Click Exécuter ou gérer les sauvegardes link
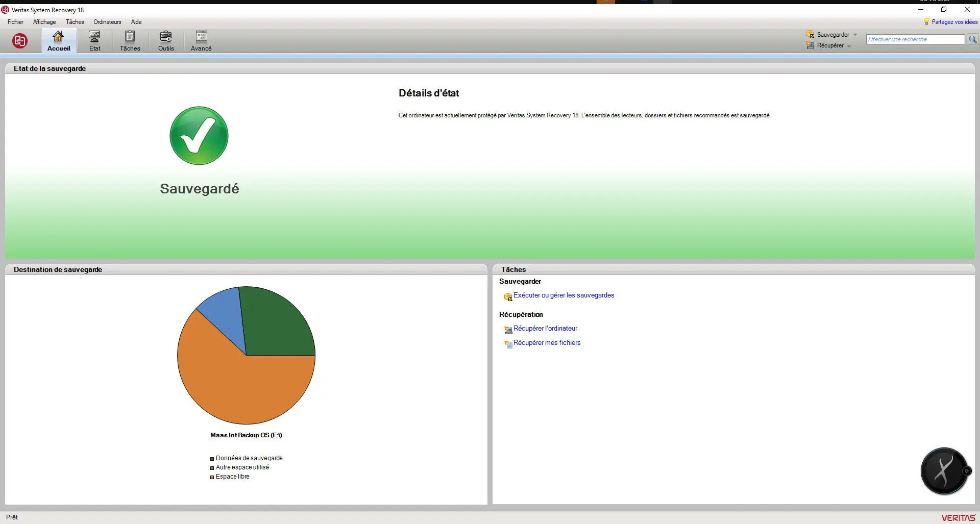The height and width of the screenshot is (524, 980). [x=563, y=295]
